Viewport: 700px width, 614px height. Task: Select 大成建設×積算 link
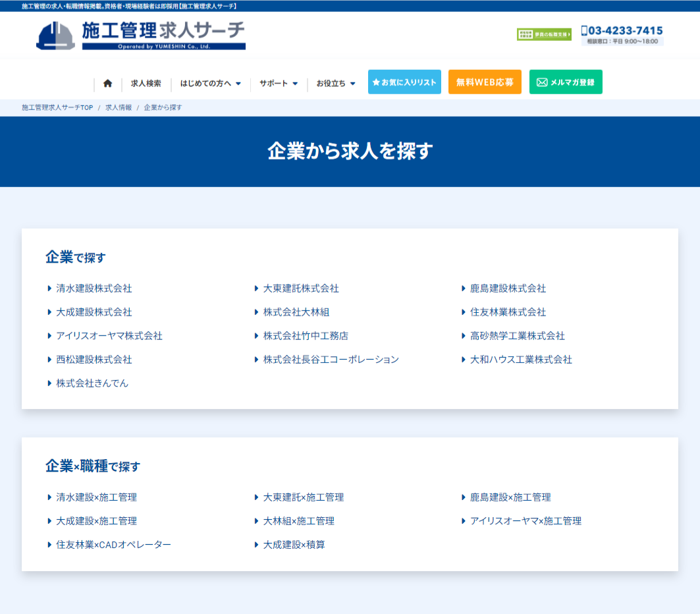[294, 545]
